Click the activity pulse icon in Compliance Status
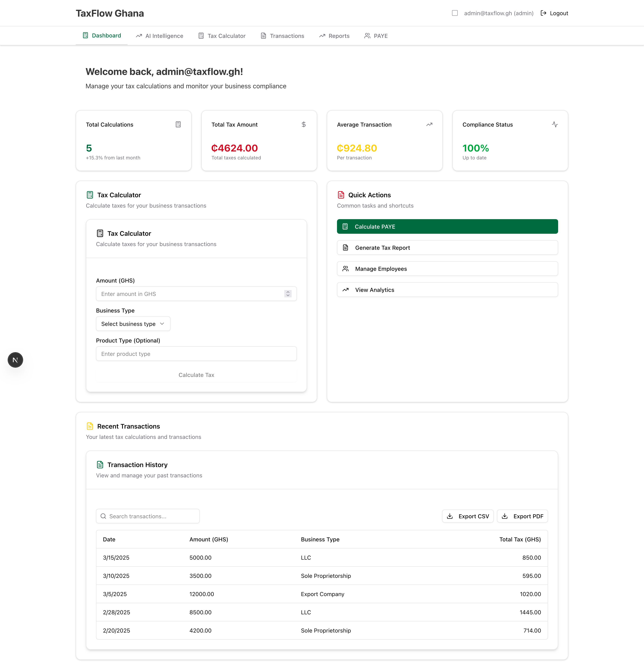The width and height of the screenshot is (644, 670). tap(555, 124)
